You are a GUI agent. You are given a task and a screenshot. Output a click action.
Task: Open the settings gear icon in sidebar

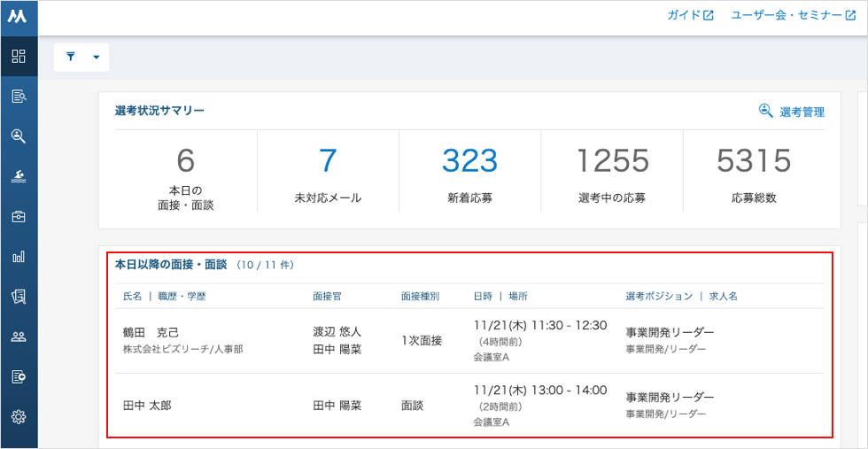19,417
